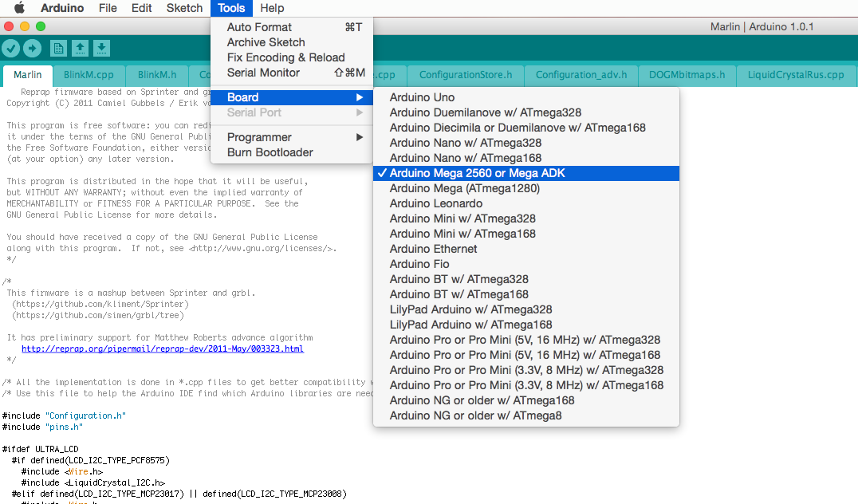Switch to the BlinkM.h tab
The width and height of the screenshot is (858, 504).
pos(157,75)
